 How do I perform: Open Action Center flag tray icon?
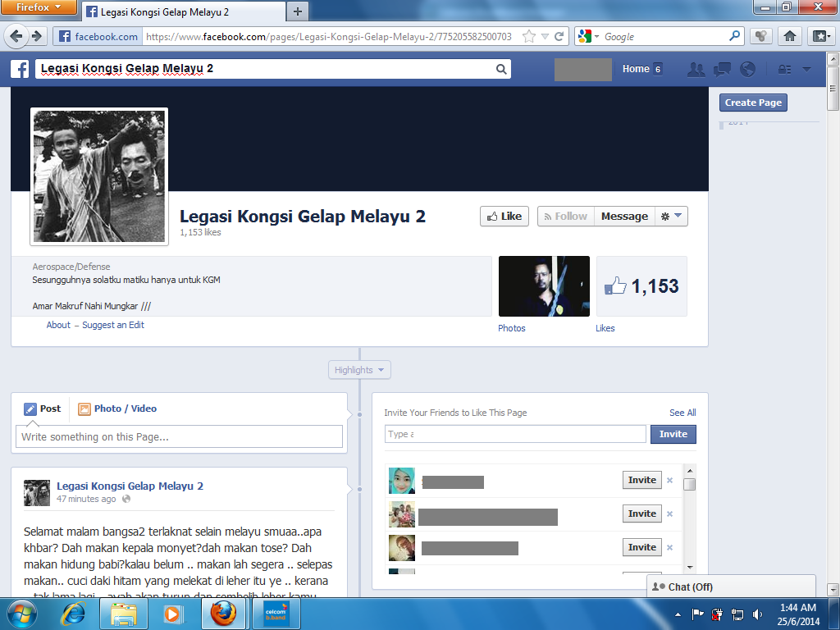tap(697, 614)
